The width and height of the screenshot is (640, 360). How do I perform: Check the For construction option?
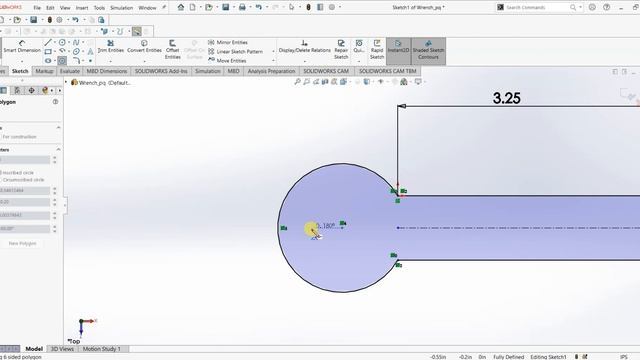click(18, 137)
